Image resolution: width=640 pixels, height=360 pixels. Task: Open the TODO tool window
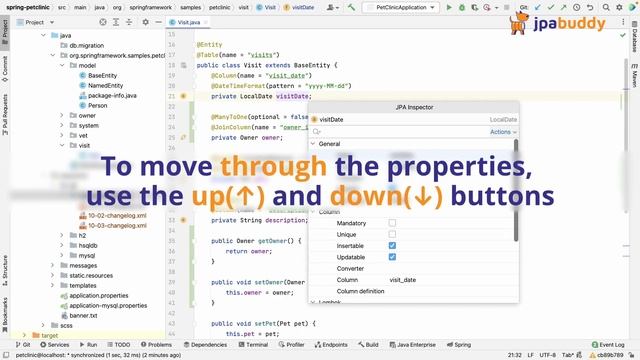[119, 345]
